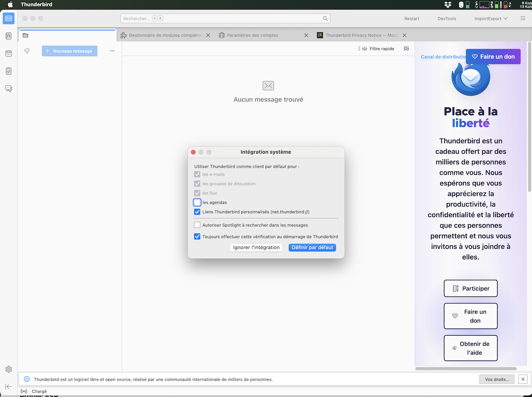The height and width of the screenshot is (397, 532).
Task: Click the 'Chargé' status bar text
Action: pyautogui.click(x=39, y=391)
